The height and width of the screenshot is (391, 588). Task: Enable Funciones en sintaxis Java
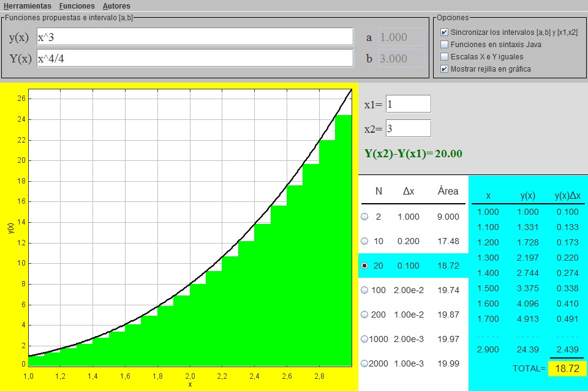[445, 45]
